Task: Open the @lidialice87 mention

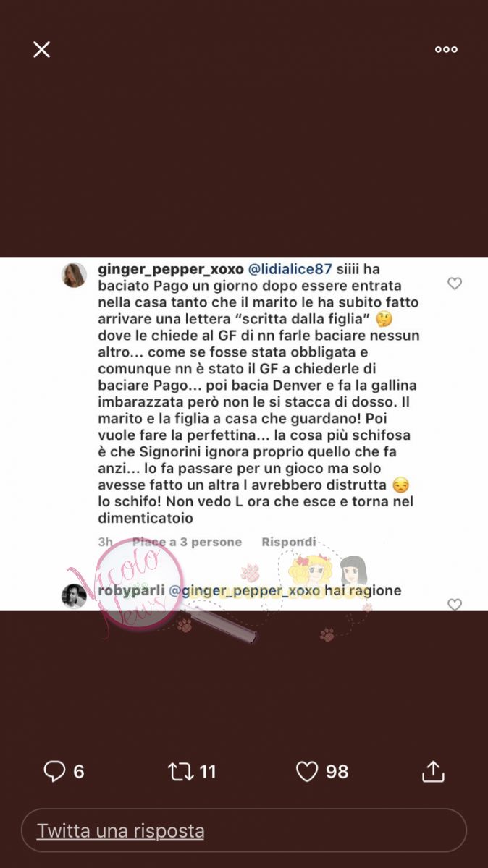Action: tap(290, 269)
